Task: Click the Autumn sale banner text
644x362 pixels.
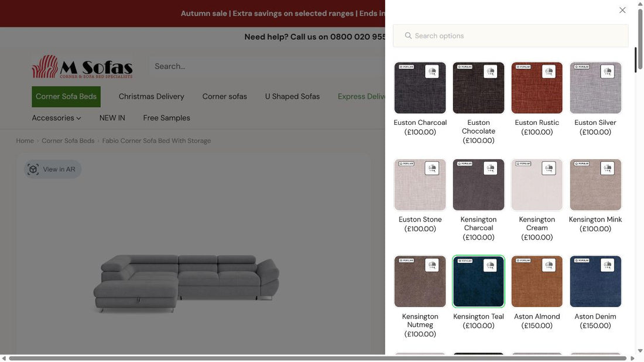Action: 283,13
